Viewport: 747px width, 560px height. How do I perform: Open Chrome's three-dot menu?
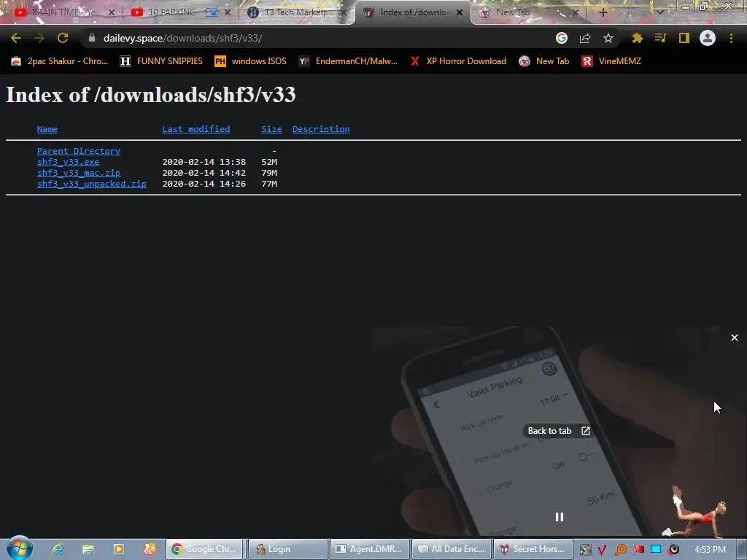(x=731, y=38)
